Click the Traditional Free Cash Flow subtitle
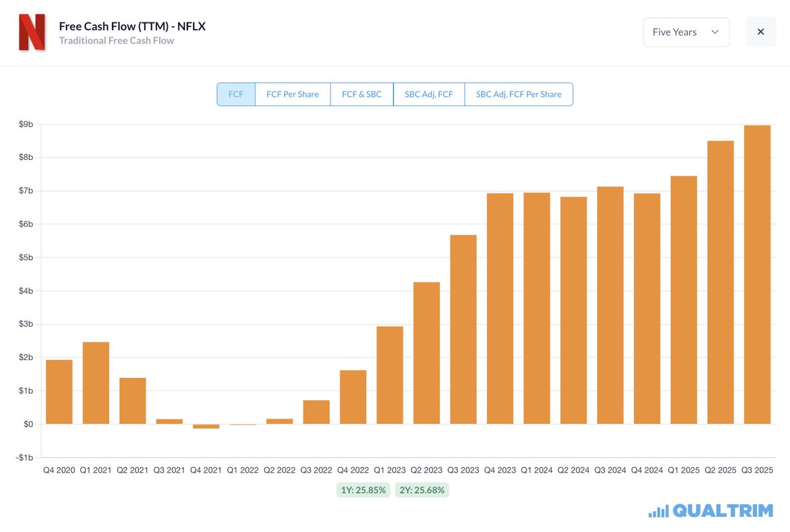The width and height of the screenshot is (790, 532). pyautogui.click(x=116, y=40)
